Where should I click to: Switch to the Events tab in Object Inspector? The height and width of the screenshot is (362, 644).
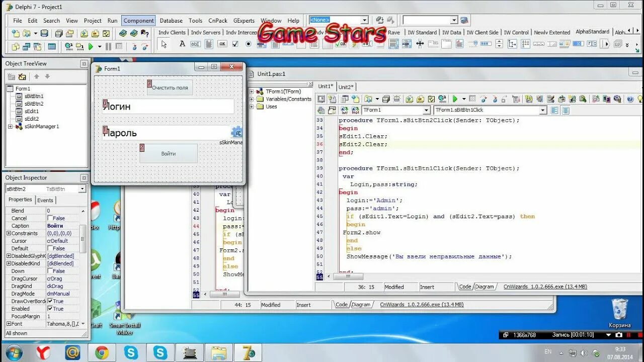coord(45,200)
